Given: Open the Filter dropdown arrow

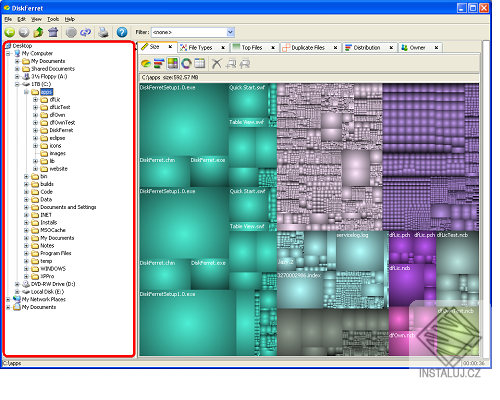Looking at the screenshot, I should (230, 32).
